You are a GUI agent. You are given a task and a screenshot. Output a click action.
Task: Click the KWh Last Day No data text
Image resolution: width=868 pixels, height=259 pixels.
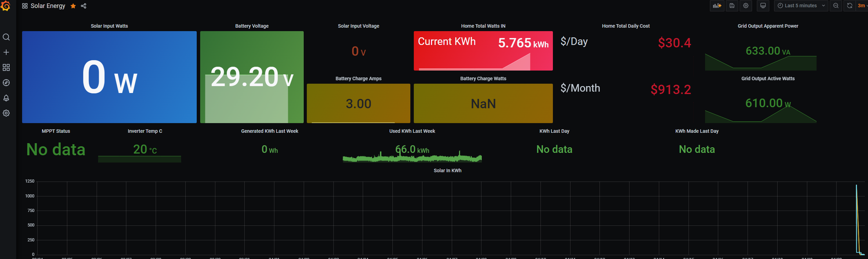point(554,149)
